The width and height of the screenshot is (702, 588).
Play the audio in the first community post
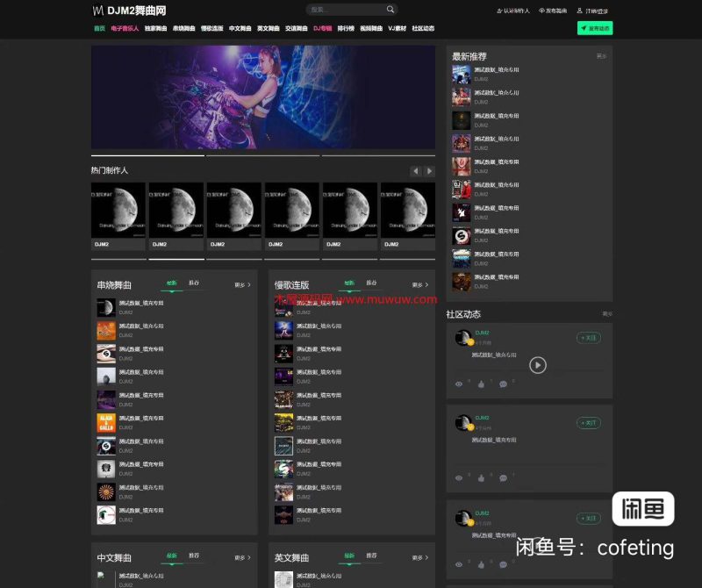(538, 365)
